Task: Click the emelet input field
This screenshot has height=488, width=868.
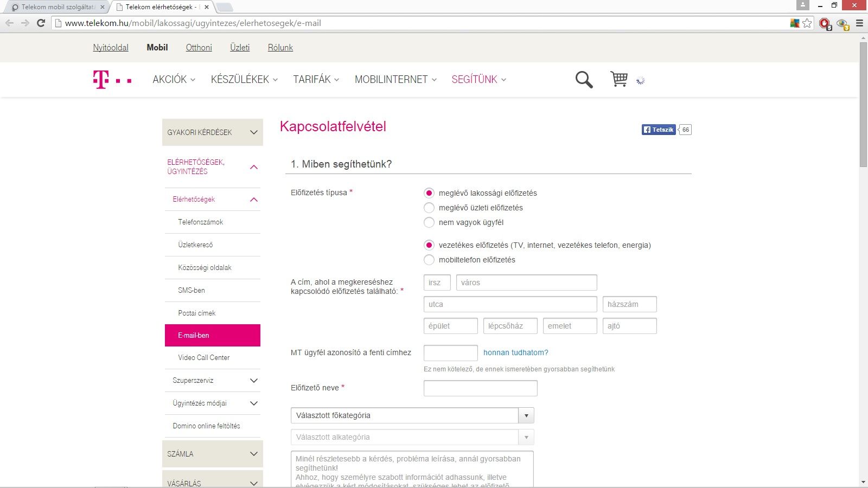Action: click(570, 326)
